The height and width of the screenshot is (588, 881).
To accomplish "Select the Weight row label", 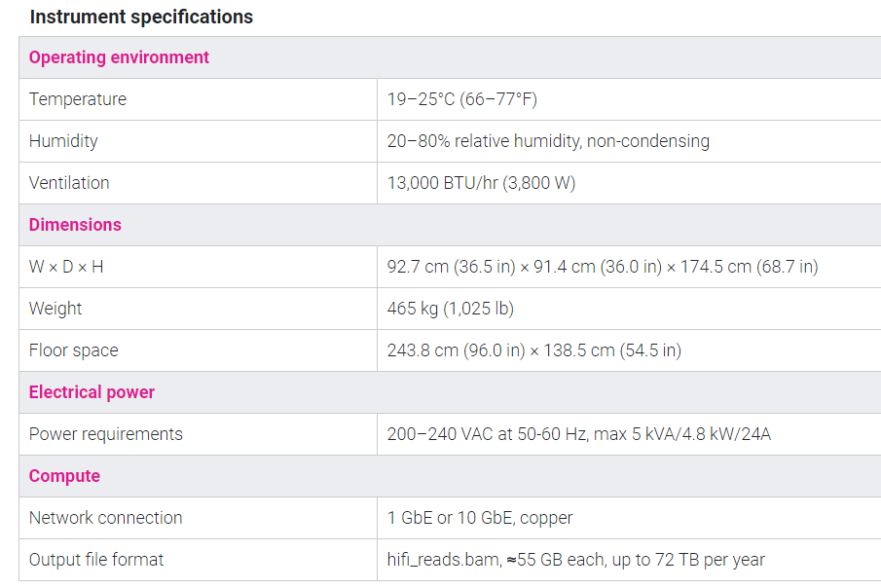I will point(55,309).
